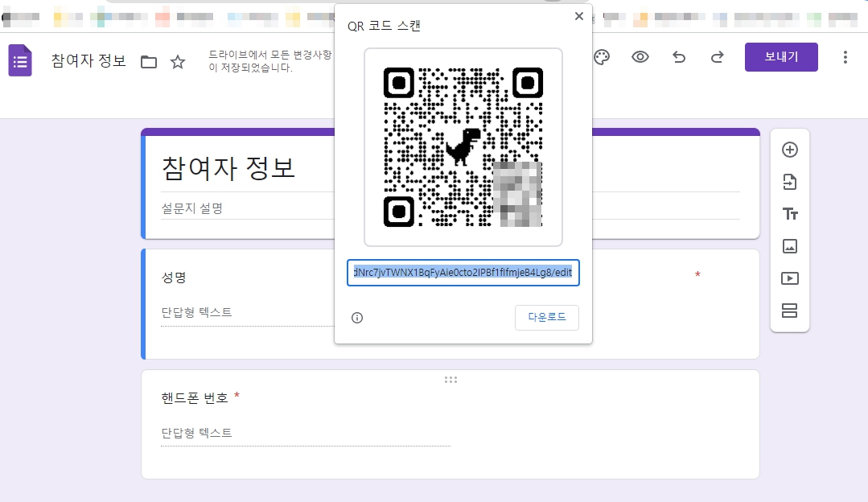Send the form with 보내기 button
Viewport: 868px width, 502px height.
pos(780,57)
